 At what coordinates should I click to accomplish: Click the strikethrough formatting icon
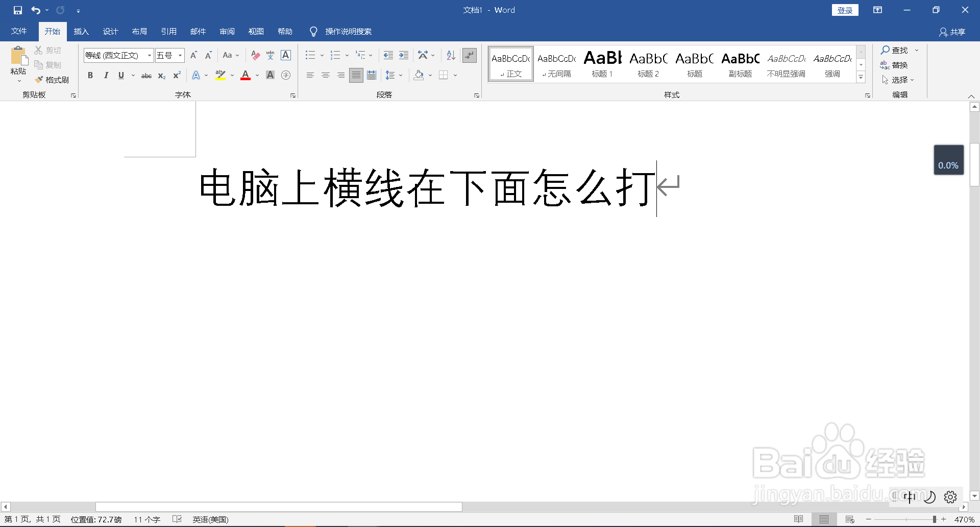tap(146, 75)
